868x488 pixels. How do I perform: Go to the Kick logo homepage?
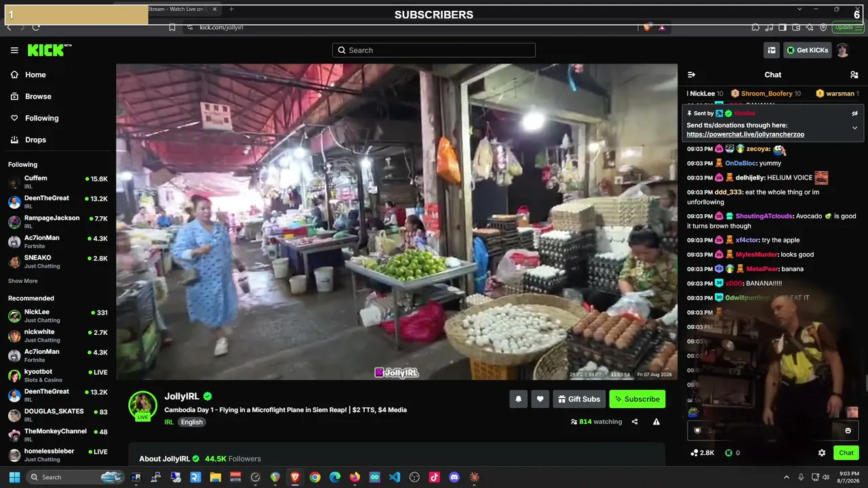click(x=49, y=50)
